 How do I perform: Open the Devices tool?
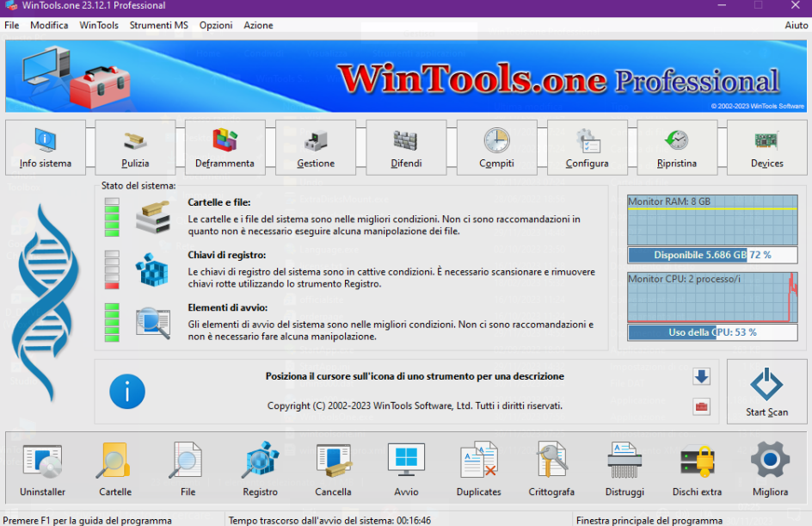tap(767, 148)
